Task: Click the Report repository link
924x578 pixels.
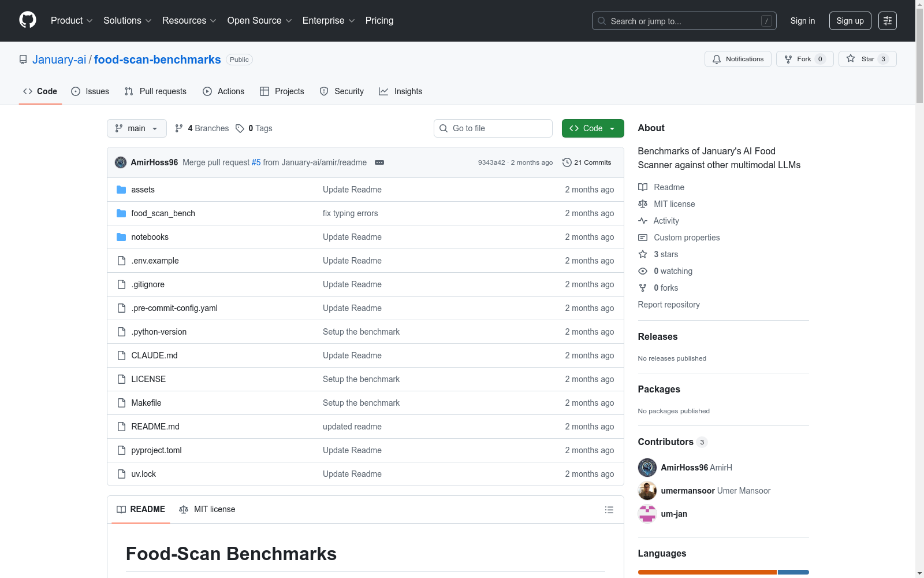Action: pos(669,305)
